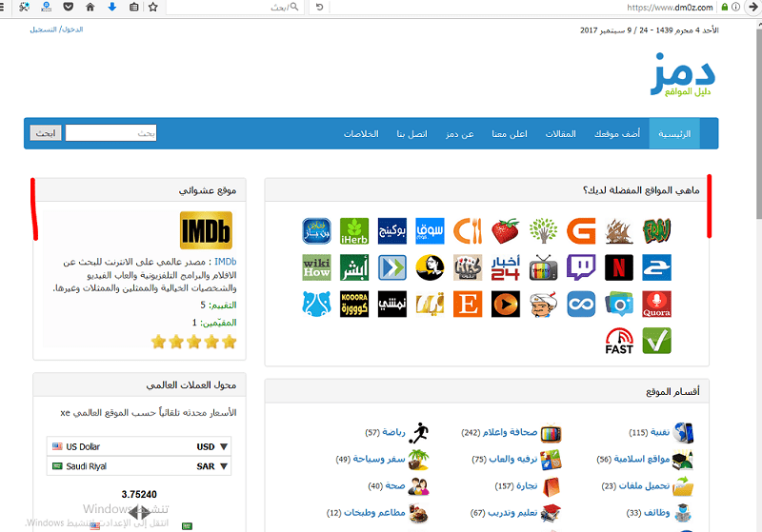The image size is (762, 532).
Task: Open the green tree site icon
Action: pos(543,231)
